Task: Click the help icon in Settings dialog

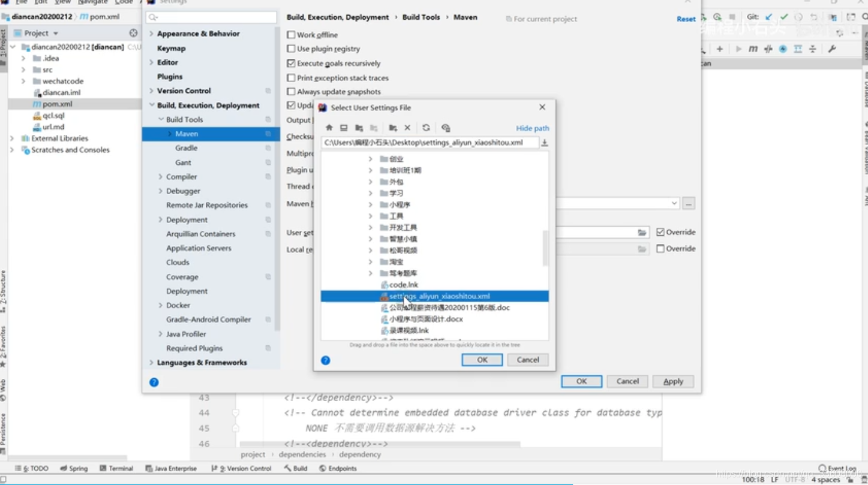Action: tap(154, 382)
